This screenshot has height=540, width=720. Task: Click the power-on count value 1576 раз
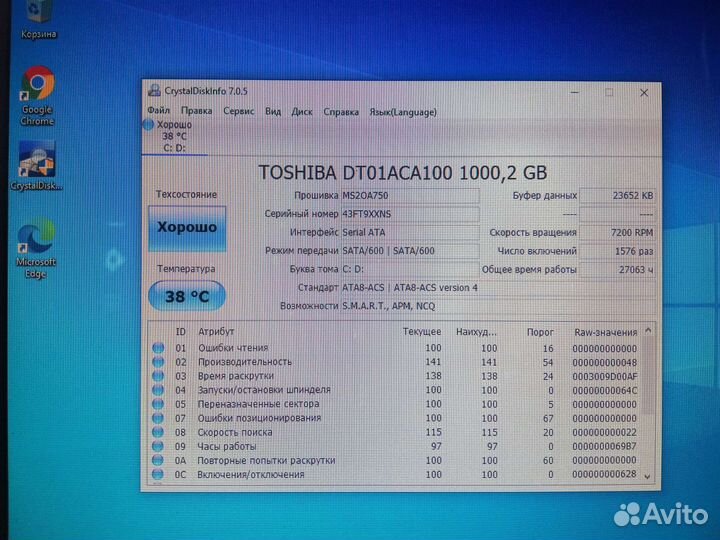pyautogui.click(x=617, y=251)
